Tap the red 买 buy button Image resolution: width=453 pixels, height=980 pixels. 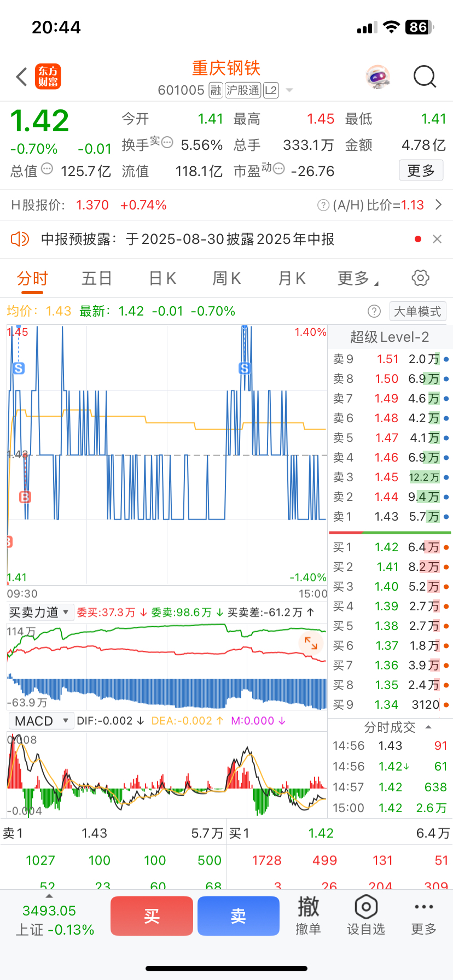(x=152, y=916)
